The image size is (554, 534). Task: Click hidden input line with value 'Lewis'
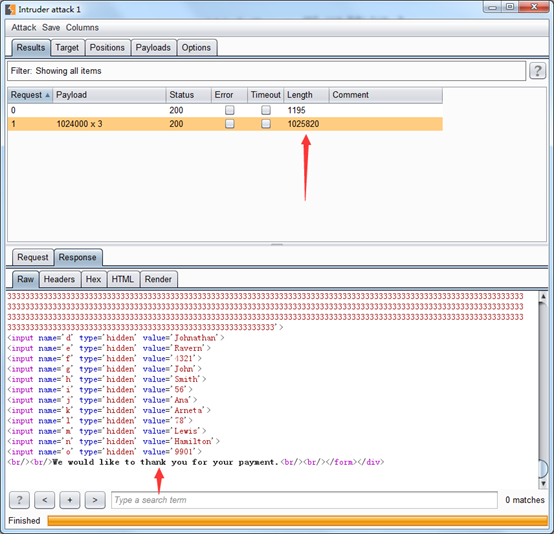pos(107,431)
